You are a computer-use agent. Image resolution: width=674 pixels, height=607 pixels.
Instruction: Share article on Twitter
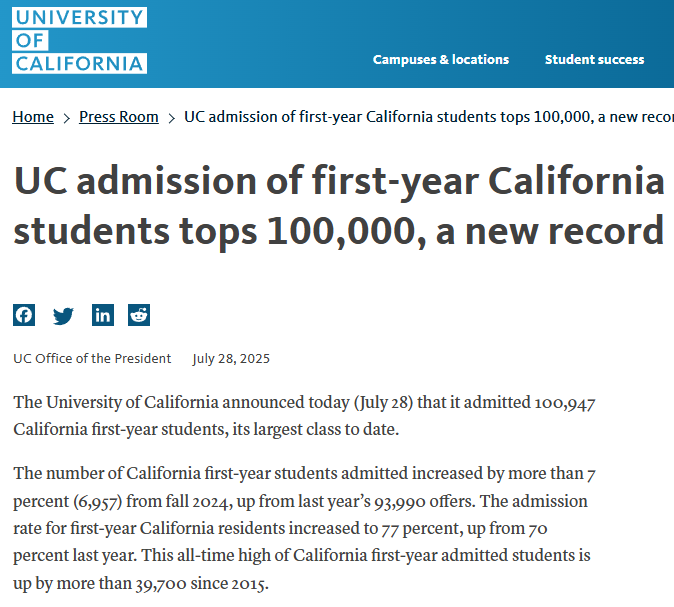[x=63, y=315]
